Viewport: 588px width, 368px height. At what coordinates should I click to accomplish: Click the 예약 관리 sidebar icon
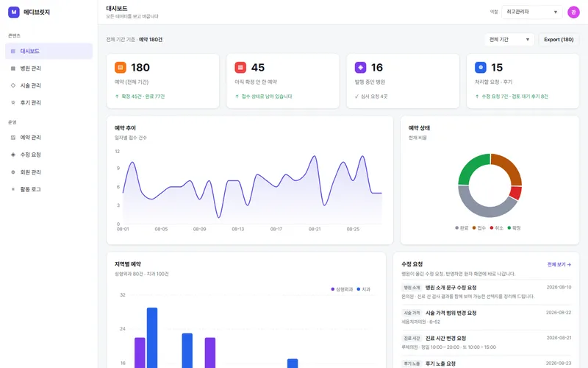[13, 138]
